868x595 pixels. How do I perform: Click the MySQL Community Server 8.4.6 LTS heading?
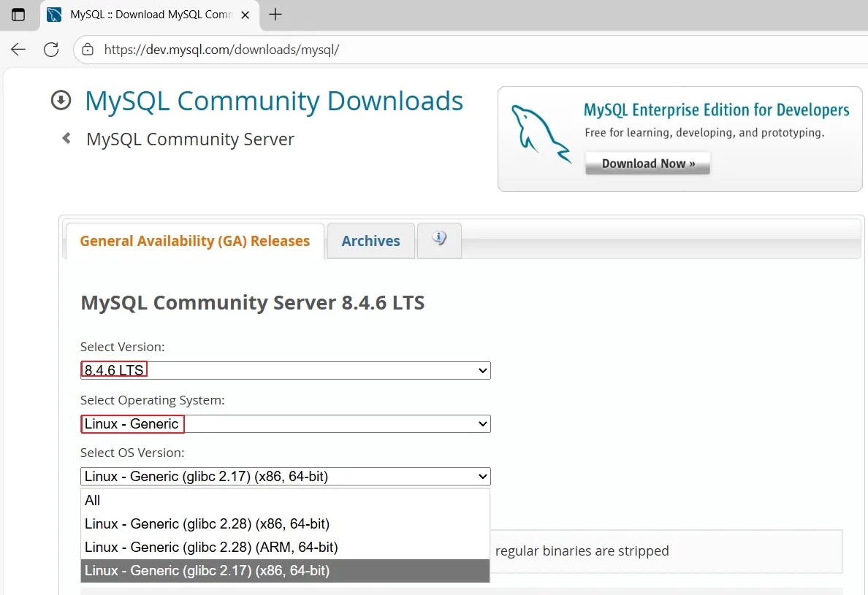click(x=252, y=303)
